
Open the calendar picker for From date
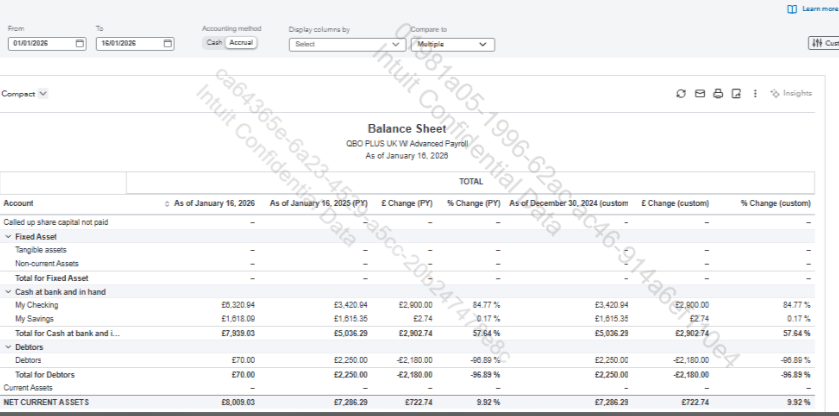click(x=79, y=44)
